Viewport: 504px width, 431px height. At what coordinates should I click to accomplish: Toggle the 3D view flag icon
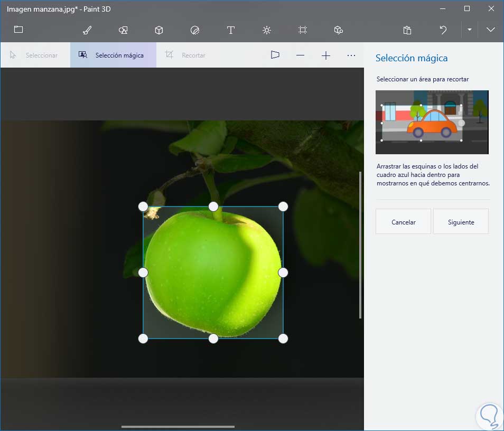pyautogui.click(x=275, y=55)
